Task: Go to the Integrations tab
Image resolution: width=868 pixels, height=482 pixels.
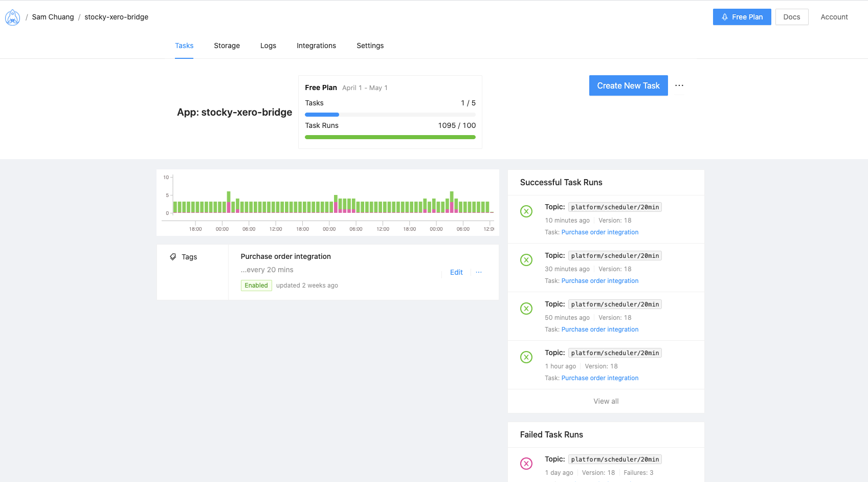Action: point(316,46)
